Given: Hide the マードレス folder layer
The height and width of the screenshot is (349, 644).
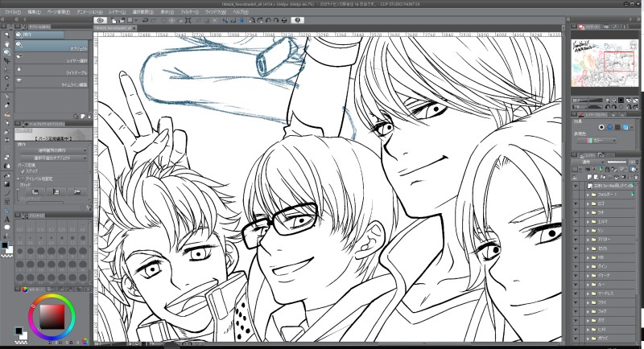Looking at the screenshot, I should tap(576, 294).
